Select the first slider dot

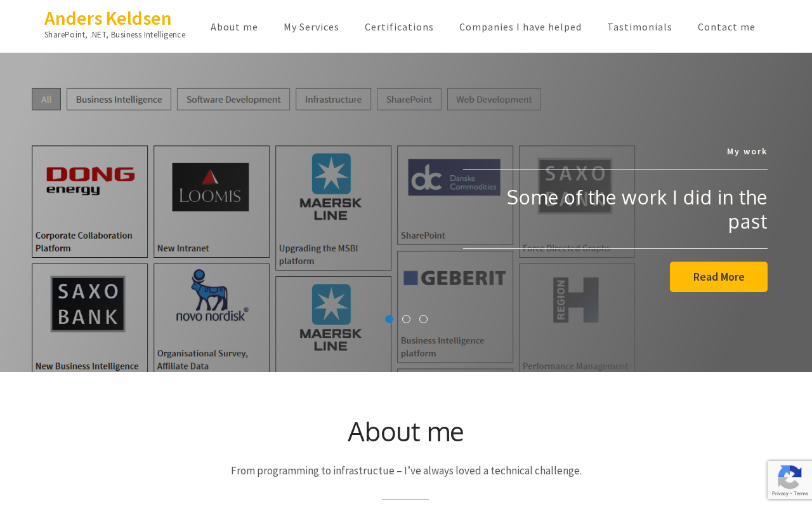coord(389,319)
